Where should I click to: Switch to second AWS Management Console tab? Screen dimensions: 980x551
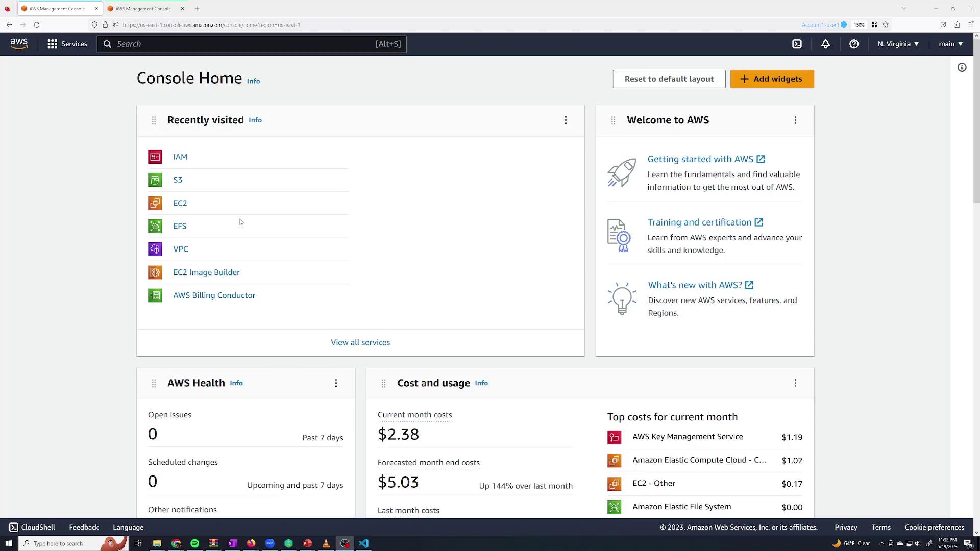pyautogui.click(x=143, y=9)
